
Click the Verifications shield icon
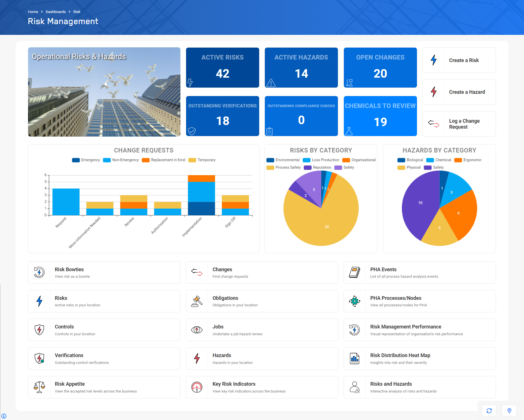(x=39, y=358)
